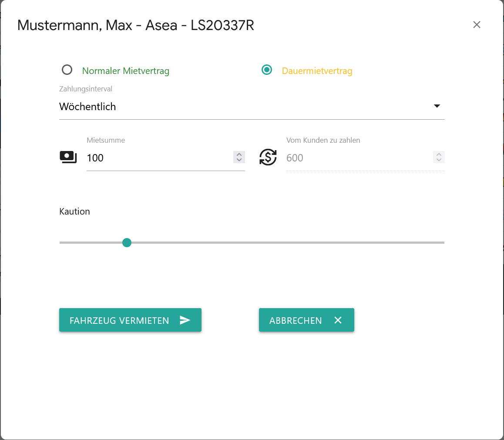The height and width of the screenshot is (440, 504).
Task: Click the banknote icon beside Mietsumme
Action: 68,157
